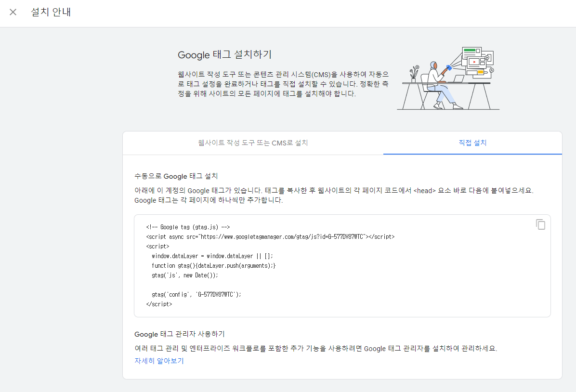Screen dimensions: 576x392
Task: Click the 수동으로 Google 태그 설치 heading
Action: pyautogui.click(x=176, y=176)
